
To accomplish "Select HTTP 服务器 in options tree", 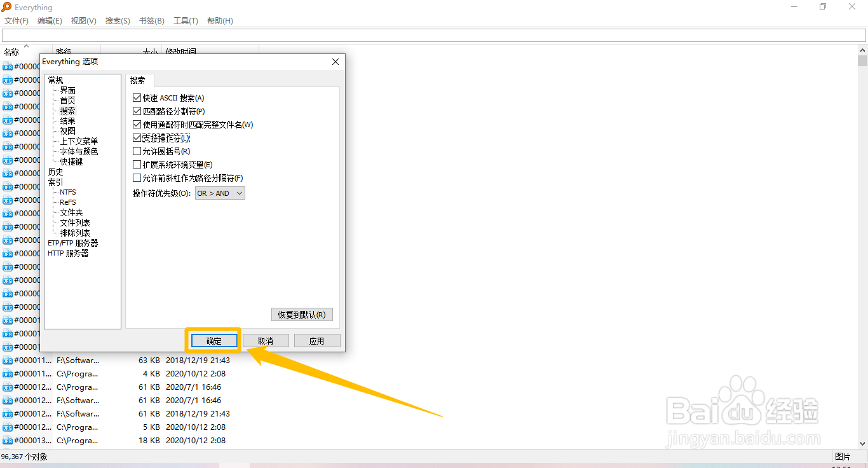I will (x=68, y=253).
